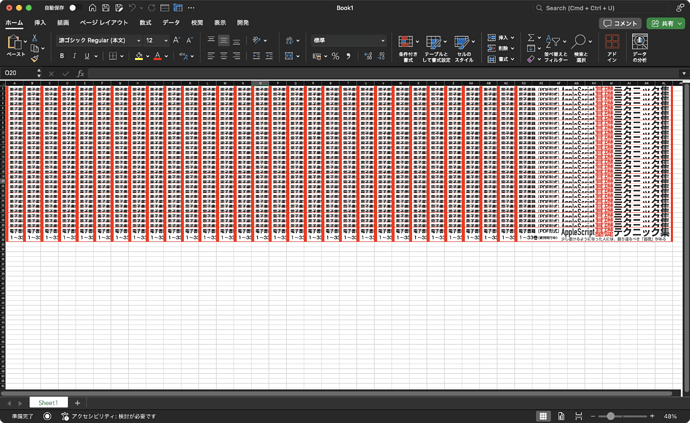The image size is (690, 423).
Task: Open the font name dropdown
Action: [137, 40]
